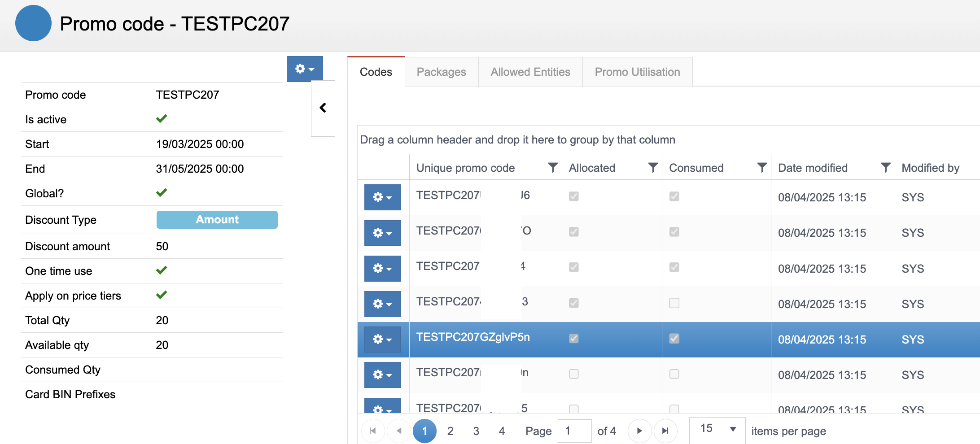This screenshot has width=980, height=444.
Task: Expand gear menu for TESTPC207GZglvP5n row
Action: [382, 340]
